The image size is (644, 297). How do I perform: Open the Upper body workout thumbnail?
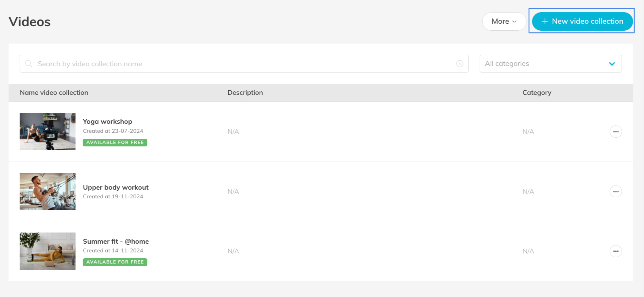pyautogui.click(x=48, y=191)
